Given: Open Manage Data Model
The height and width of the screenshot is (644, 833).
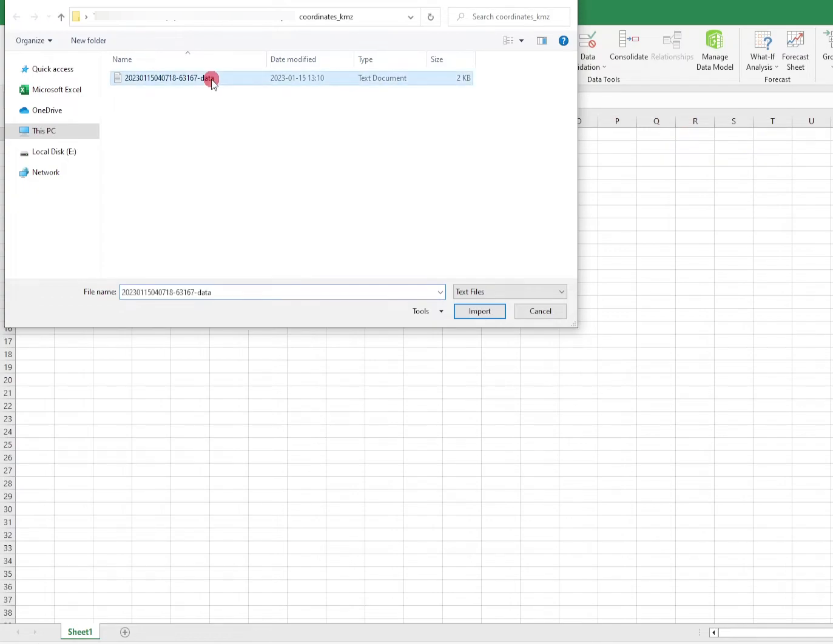Looking at the screenshot, I should tap(715, 51).
